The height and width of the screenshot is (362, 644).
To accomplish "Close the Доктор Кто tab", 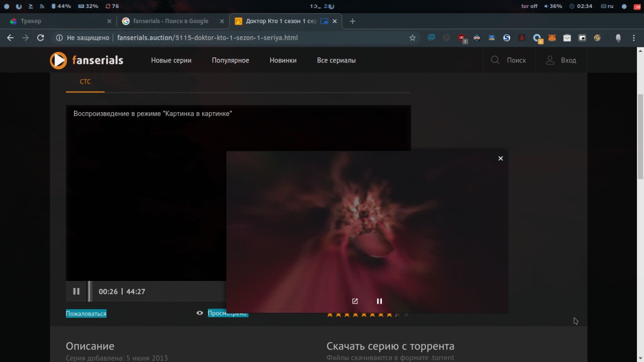I will (335, 21).
